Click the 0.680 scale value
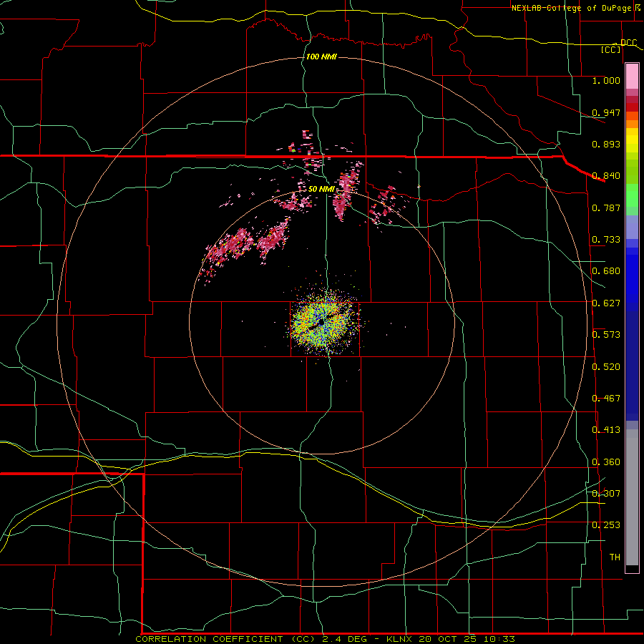 [606, 271]
